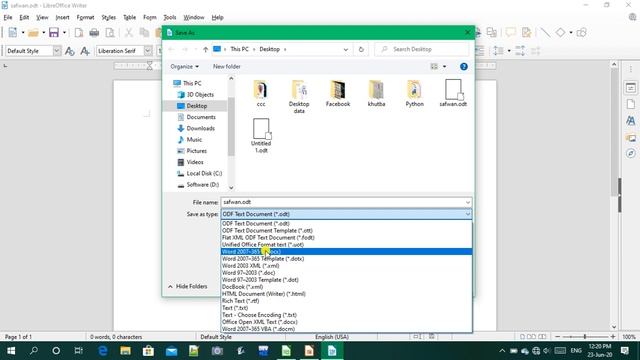Screen dimensions: 640x360
Task: Expand the address bar history dropdown
Action: (x=346, y=49)
